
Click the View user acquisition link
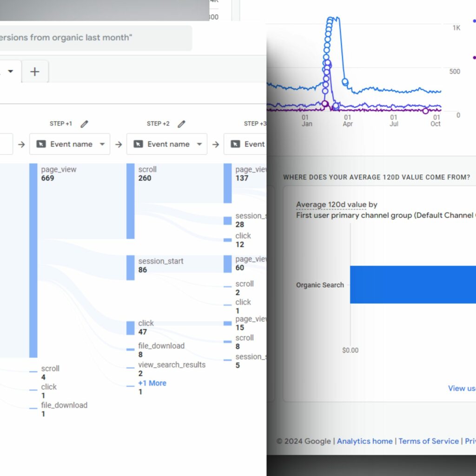pos(462,388)
